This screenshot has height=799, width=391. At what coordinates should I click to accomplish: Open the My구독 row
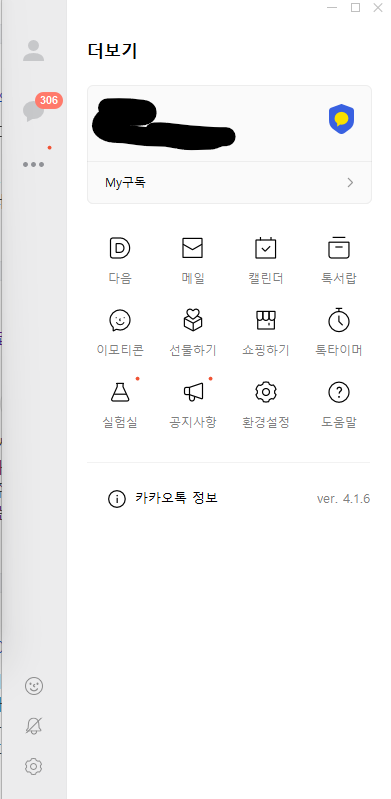click(229, 182)
